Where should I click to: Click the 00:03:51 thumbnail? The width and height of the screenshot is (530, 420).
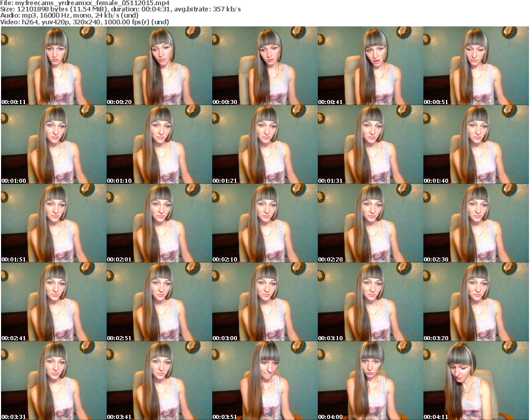[x=264, y=381]
